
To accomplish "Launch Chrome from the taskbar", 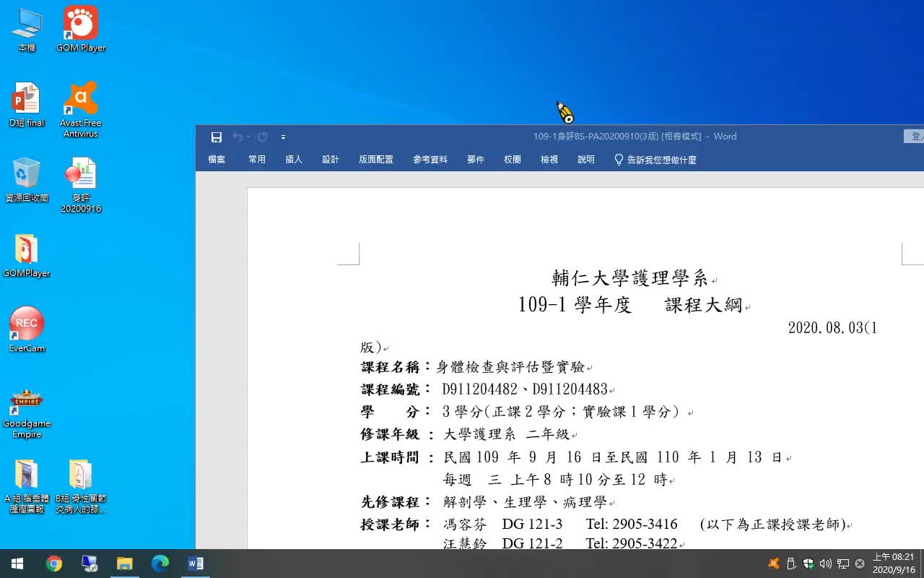I will tap(55, 563).
